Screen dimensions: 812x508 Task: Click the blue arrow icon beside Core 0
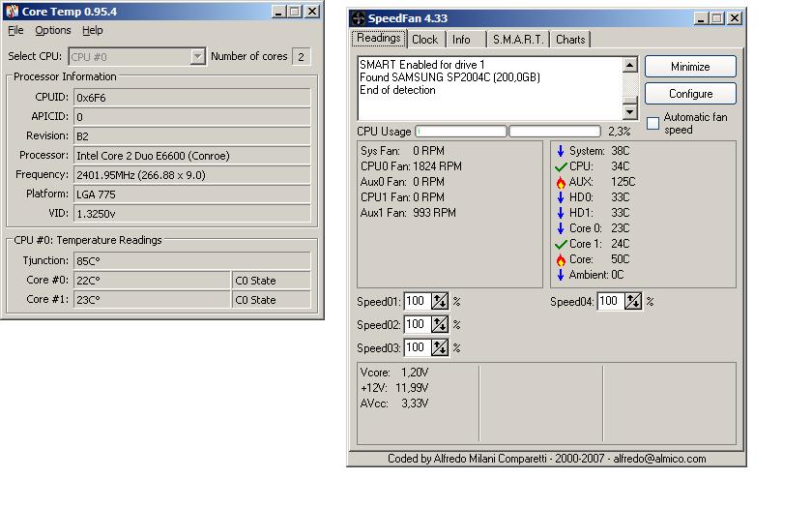[x=561, y=228]
